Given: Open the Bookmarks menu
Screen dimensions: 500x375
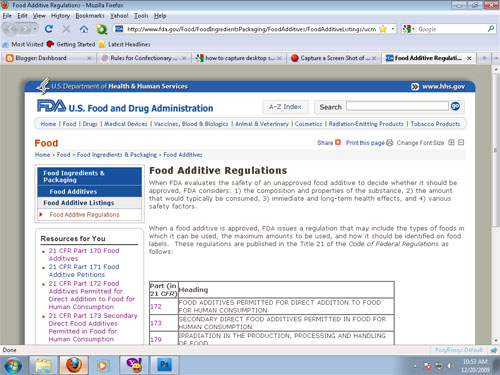Looking at the screenshot, I should [90, 16].
